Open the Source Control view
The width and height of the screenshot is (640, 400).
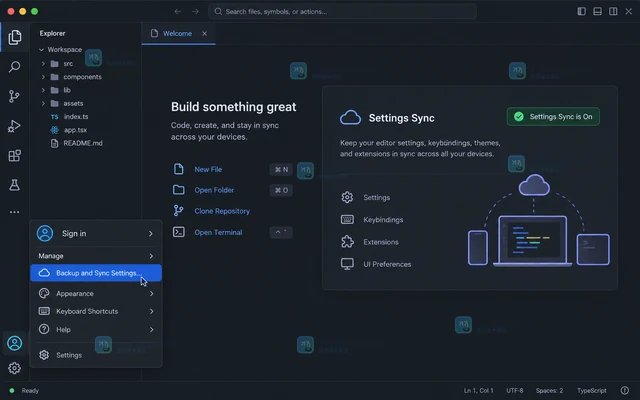[x=14, y=96]
